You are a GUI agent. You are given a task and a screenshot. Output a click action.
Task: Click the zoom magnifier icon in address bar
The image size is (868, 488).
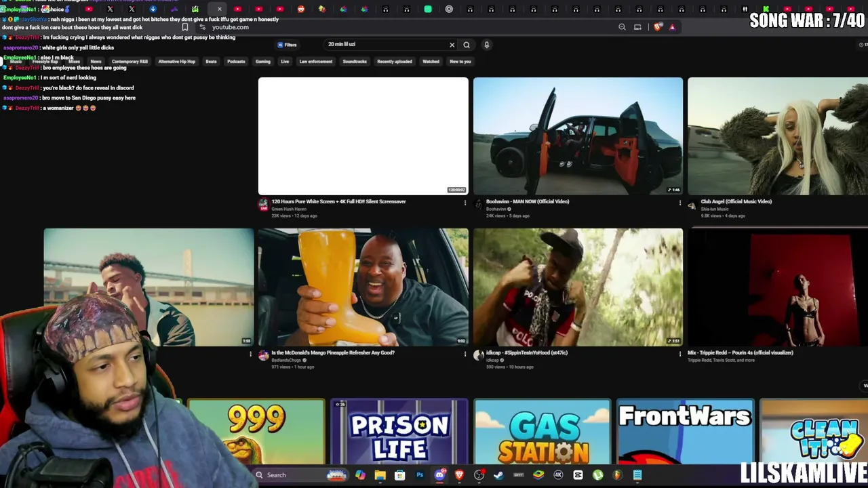[x=622, y=27]
